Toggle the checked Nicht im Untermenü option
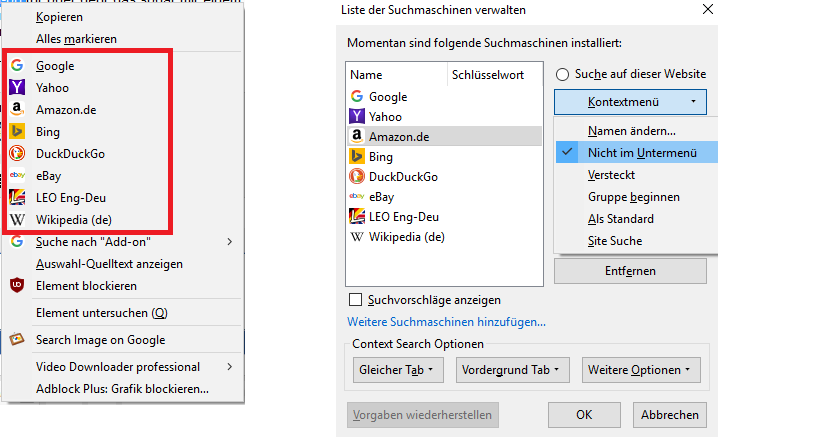Image resolution: width=828 pixels, height=440 pixels. 641,153
